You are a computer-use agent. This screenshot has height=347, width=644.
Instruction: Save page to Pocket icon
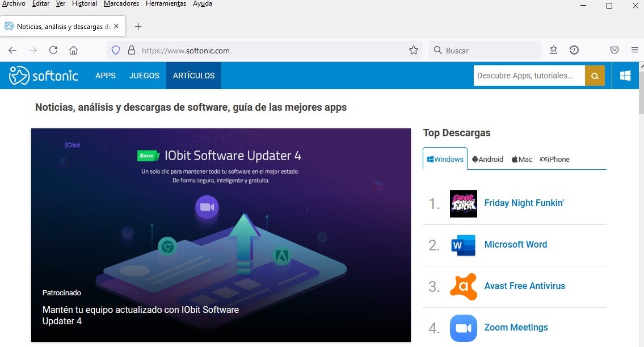coord(614,50)
